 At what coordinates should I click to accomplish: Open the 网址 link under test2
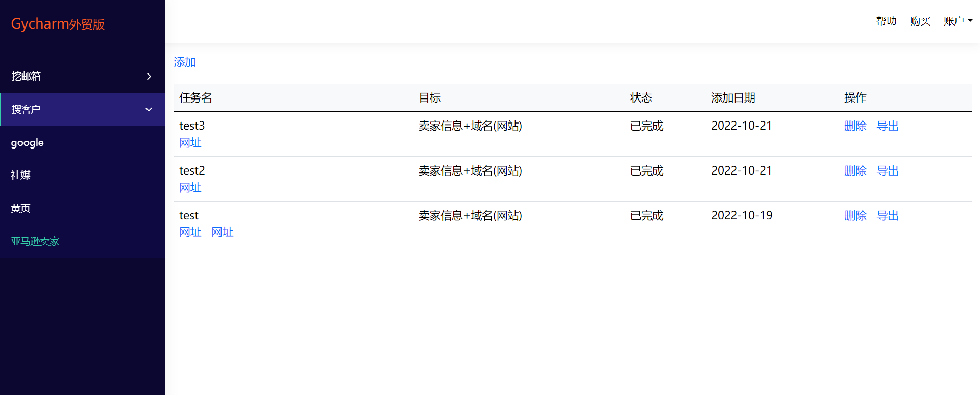(x=190, y=188)
